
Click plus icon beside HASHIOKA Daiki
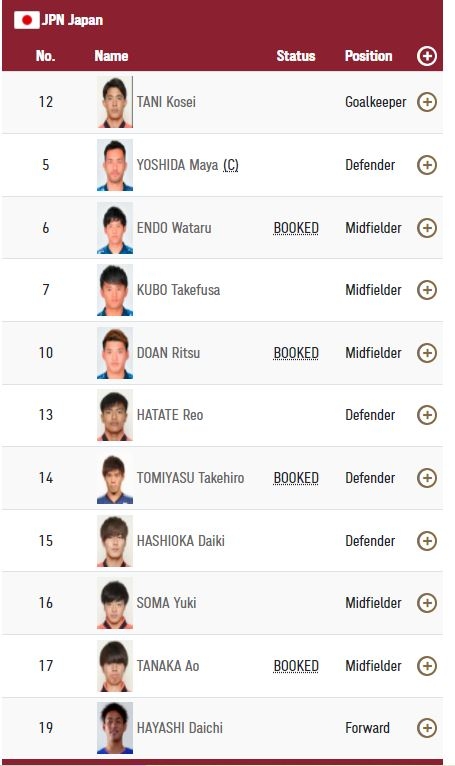click(427, 541)
